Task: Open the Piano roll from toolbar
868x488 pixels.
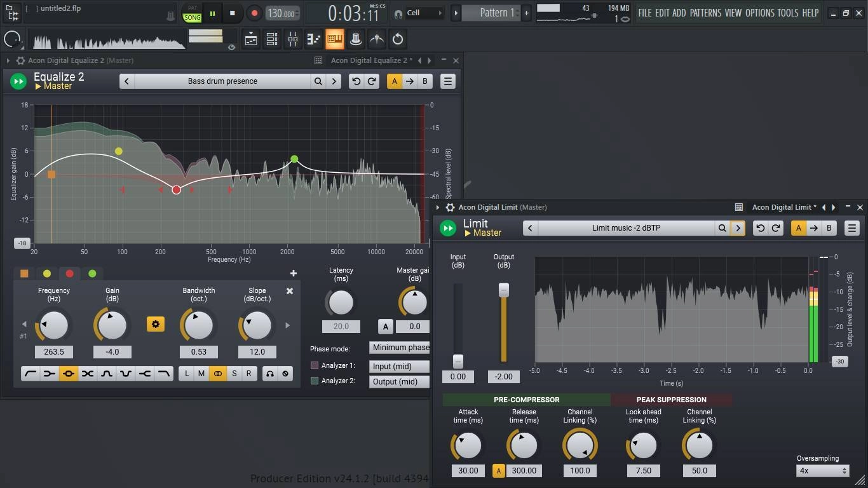Action: tap(314, 39)
